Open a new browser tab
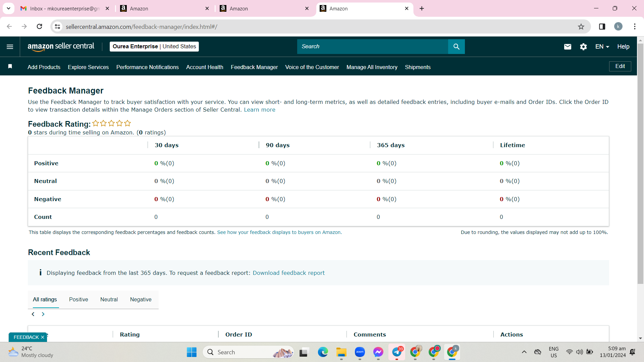The width and height of the screenshot is (644, 362). (x=422, y=9)
